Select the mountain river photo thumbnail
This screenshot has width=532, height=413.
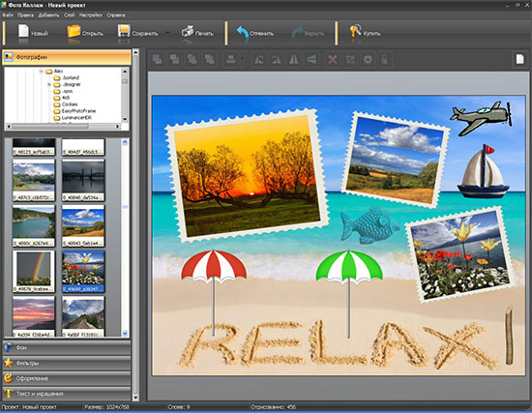tap(34, 180)
